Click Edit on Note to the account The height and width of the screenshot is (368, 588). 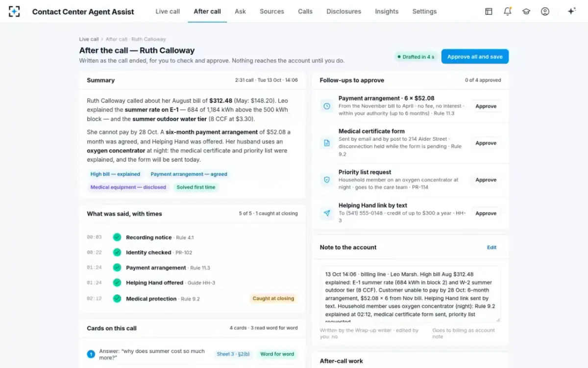click(491, 247)
